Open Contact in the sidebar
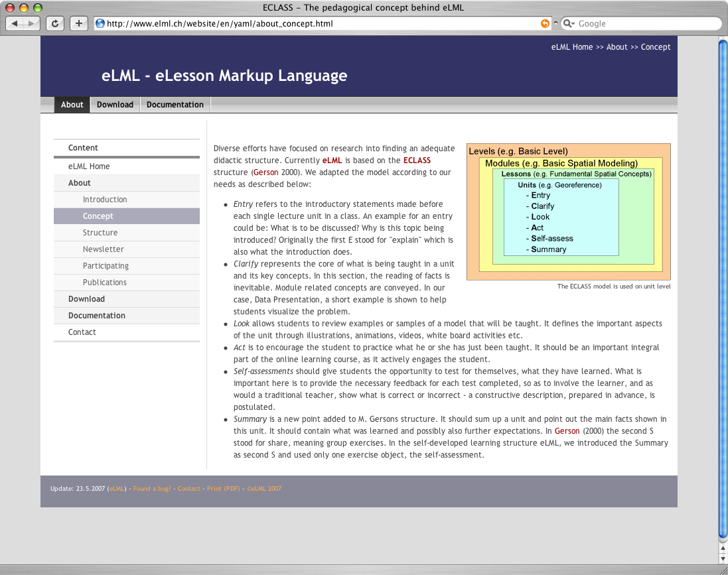This screenshot has height=575, width=728. click(x=127, y=332)
